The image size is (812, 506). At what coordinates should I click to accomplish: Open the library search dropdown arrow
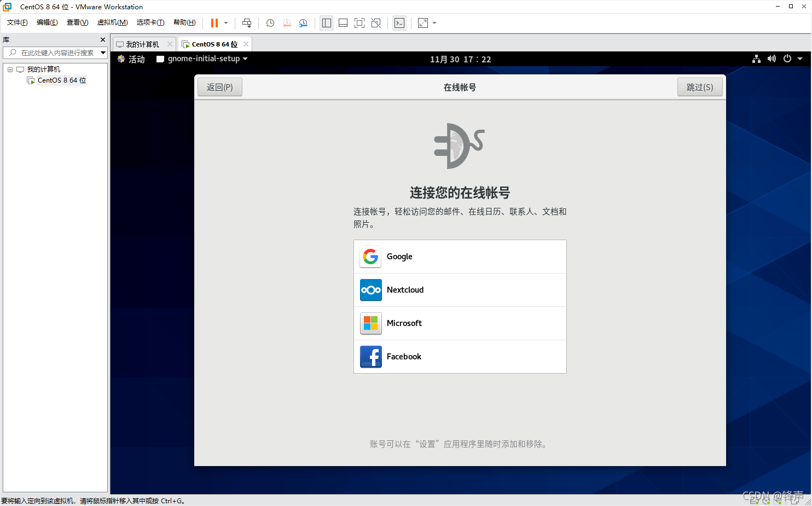[103, 53]
